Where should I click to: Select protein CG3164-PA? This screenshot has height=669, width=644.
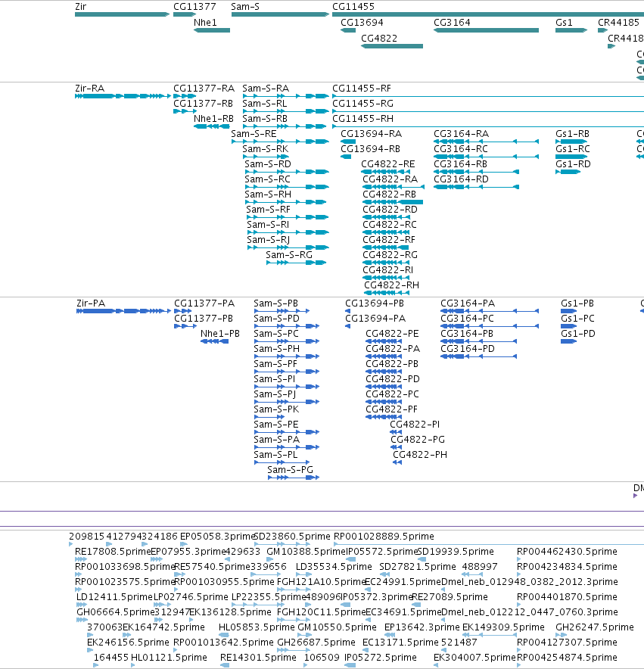click(x=490, y=311)
